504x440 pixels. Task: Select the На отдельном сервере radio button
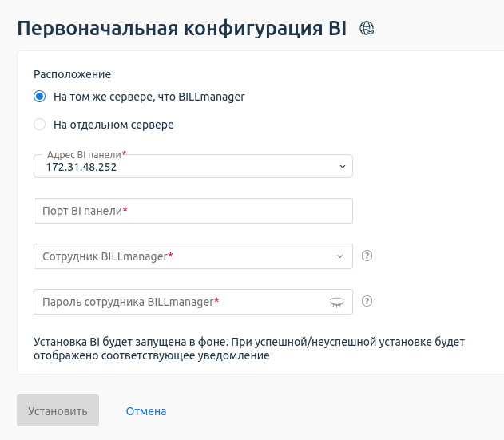39,125
